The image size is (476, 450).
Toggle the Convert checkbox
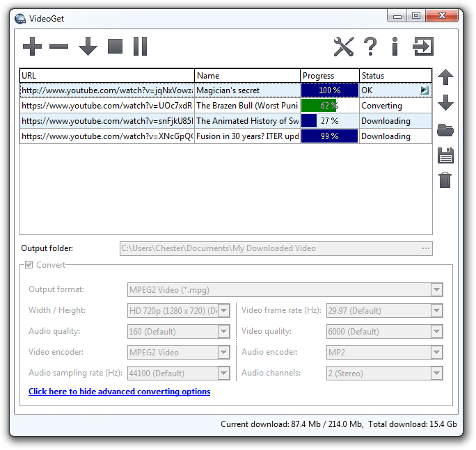pos(29,265)
